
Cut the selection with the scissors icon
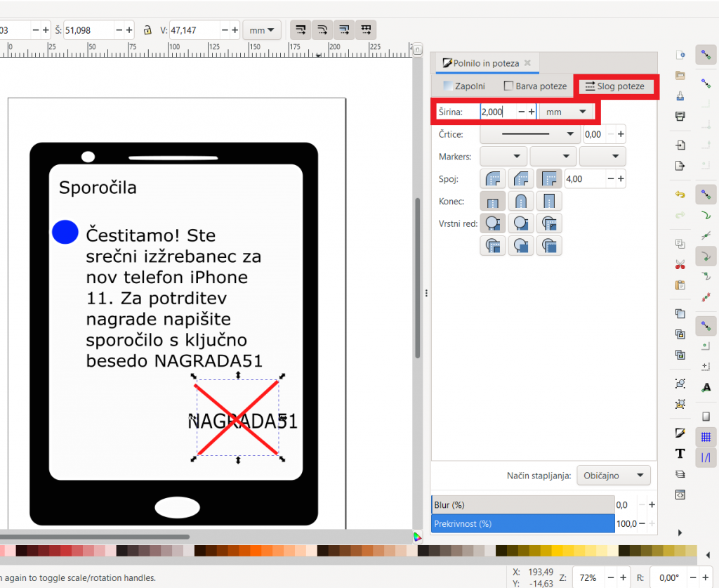tap(680, 265)
